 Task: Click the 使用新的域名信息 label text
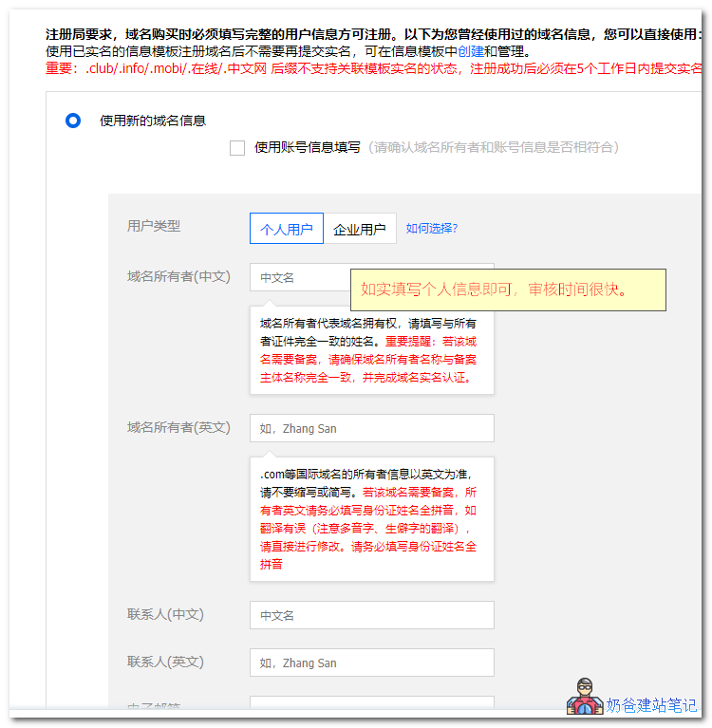(153, 121)
